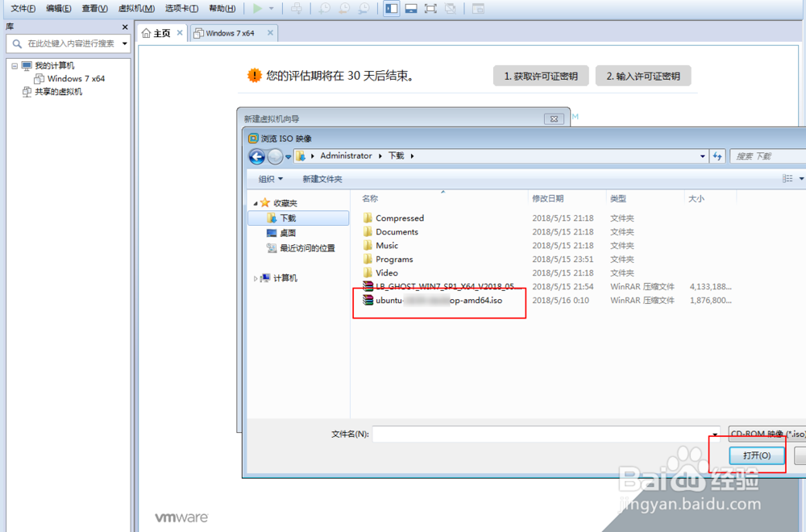Click the refresh icon beside the address bar
This screenshot has width=806, height=532.
(x=717, y=156)
